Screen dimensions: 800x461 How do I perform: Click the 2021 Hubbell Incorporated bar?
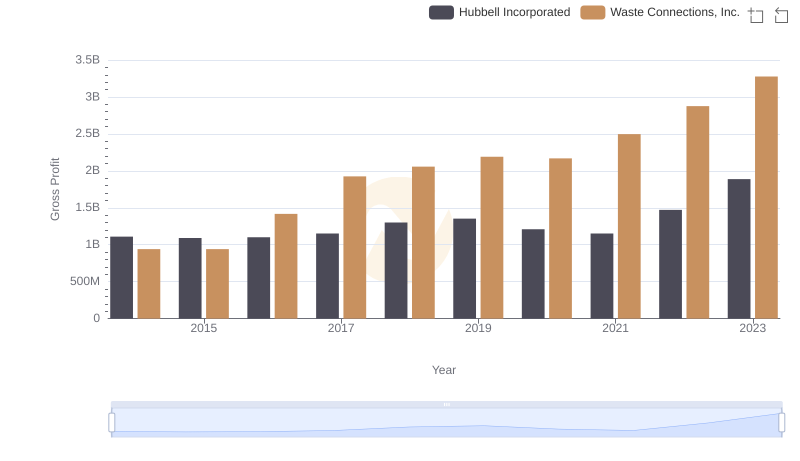602,276
